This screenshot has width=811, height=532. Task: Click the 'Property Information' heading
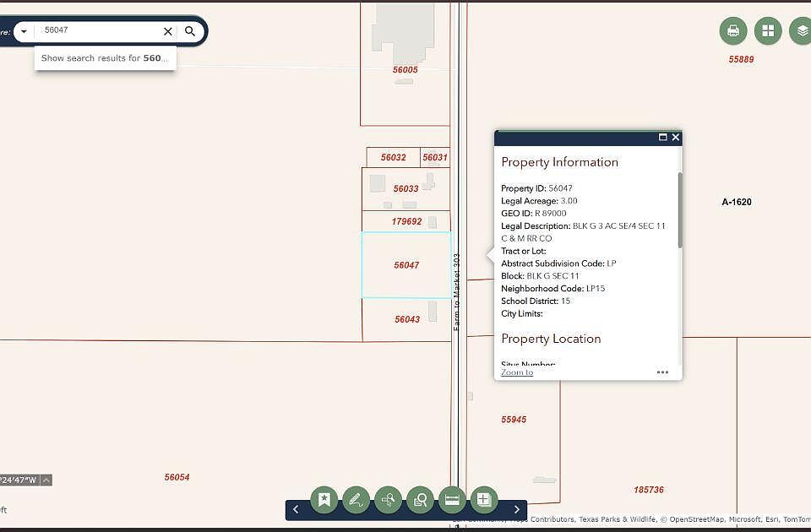pos(559,162)
